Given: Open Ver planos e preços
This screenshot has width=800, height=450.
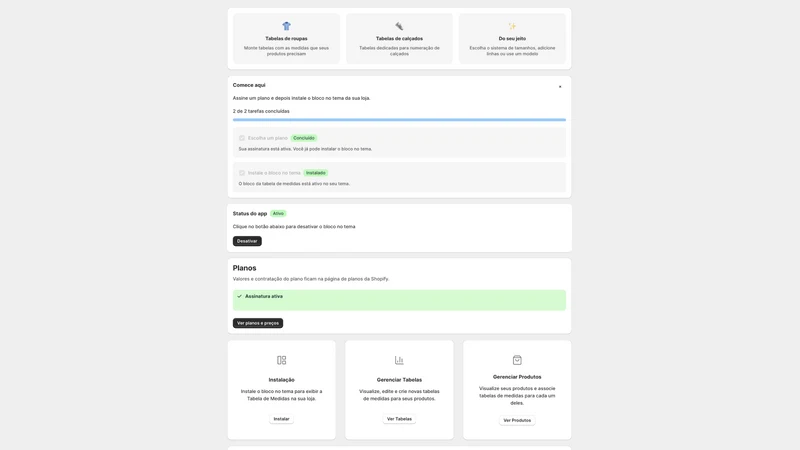Looking at the screenshot, I should 258,323.
